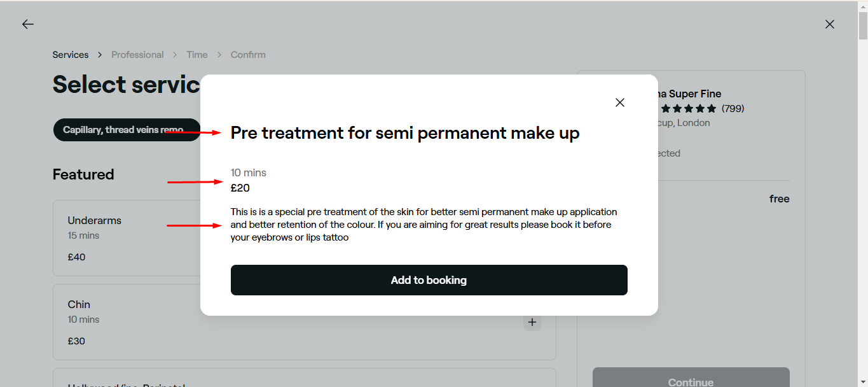Open the Chin service card
The width and height of the screenshot is (868, 387).
[x=127, y=322]
